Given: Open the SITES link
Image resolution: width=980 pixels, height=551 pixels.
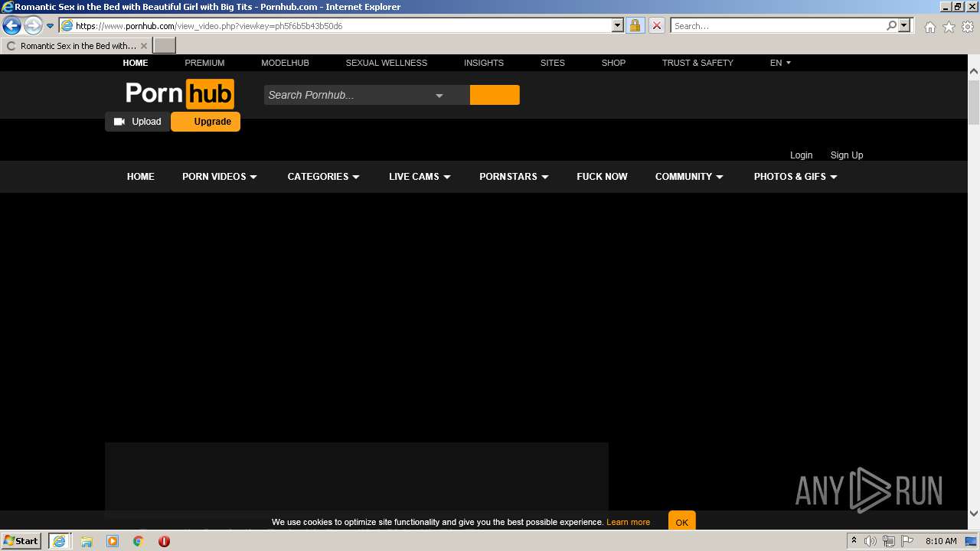Looking at the screenshot, I should pyautogui.click(x=553, y=63).
